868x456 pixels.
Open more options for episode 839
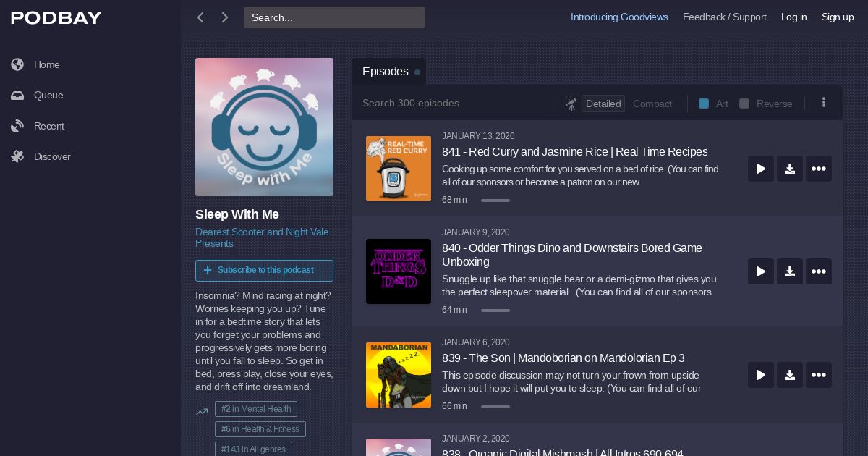point(819,375)
